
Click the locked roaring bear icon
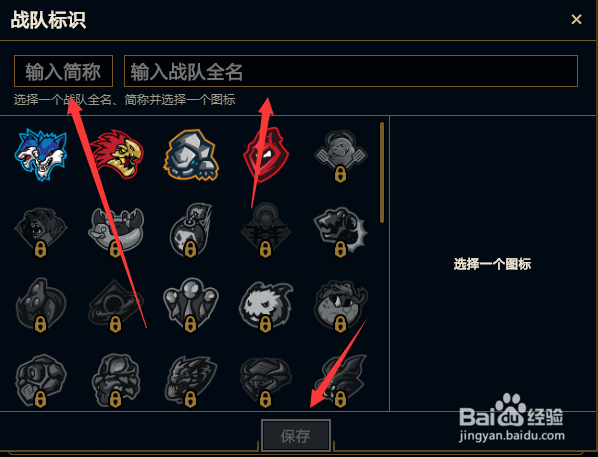(41, 231)
